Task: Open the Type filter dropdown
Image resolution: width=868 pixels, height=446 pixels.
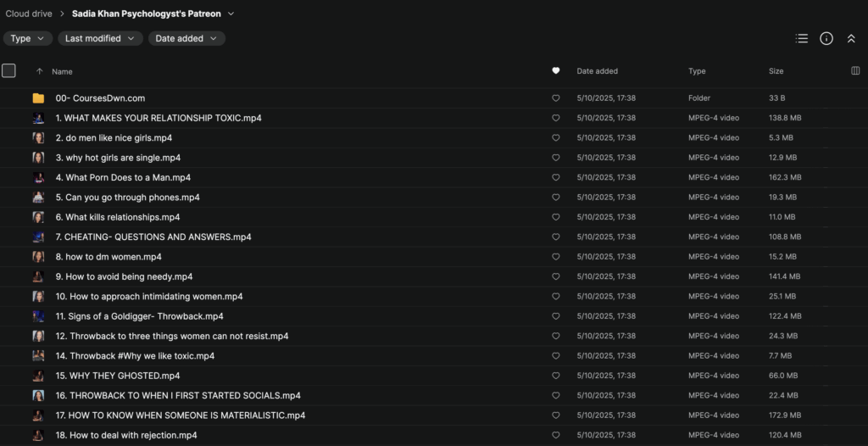Action: 28,38
